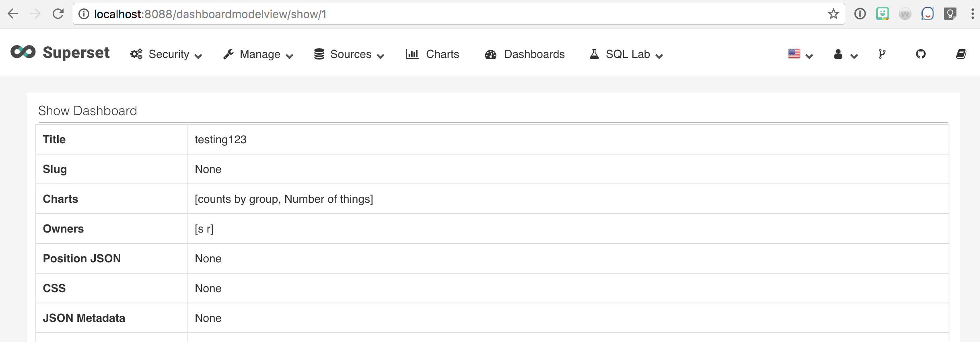The width and height of the screenshot is (980, 342).
Task: Expand the language selector flag dropdown
Action: (799, 54)
